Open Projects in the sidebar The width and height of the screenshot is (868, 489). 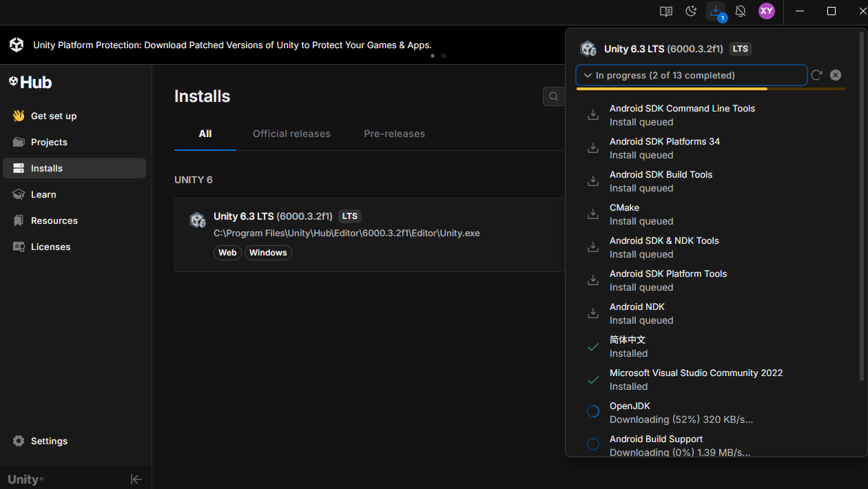pos(49,142)
